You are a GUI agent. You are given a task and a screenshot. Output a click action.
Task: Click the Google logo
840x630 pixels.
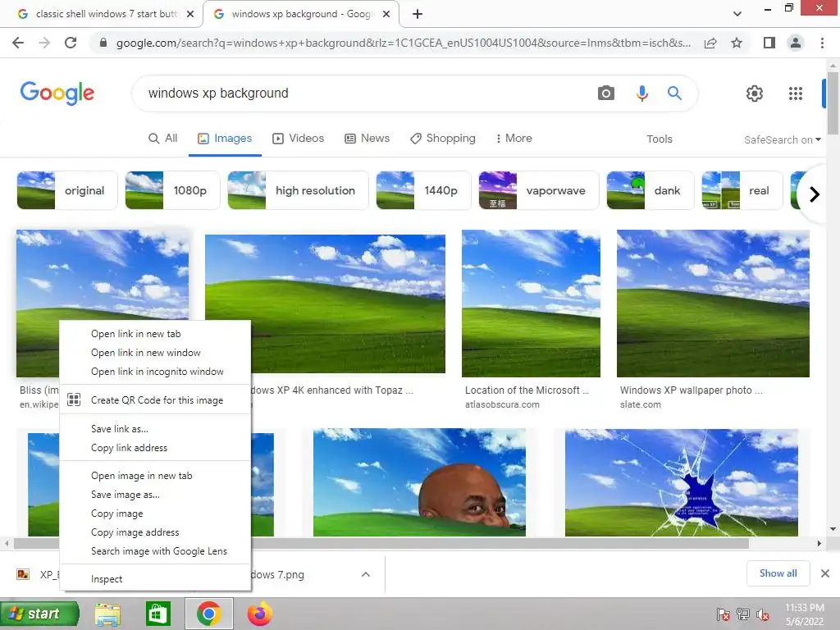point(57,94)
